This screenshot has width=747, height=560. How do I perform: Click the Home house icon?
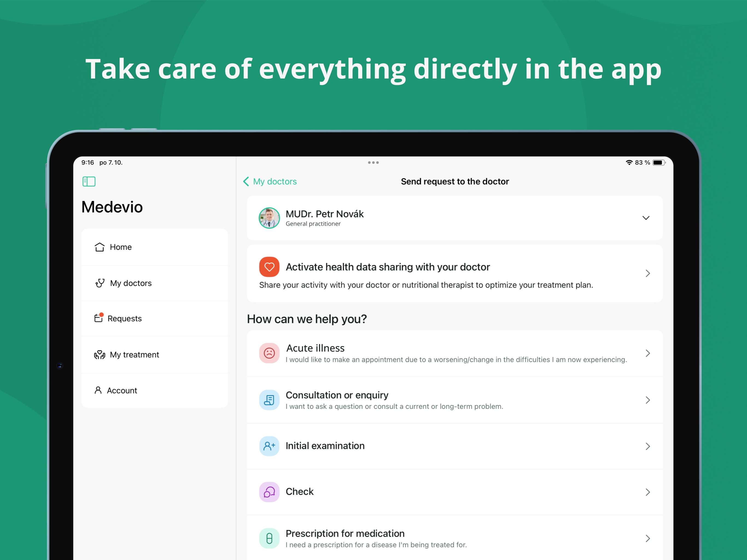coord(100,247)
